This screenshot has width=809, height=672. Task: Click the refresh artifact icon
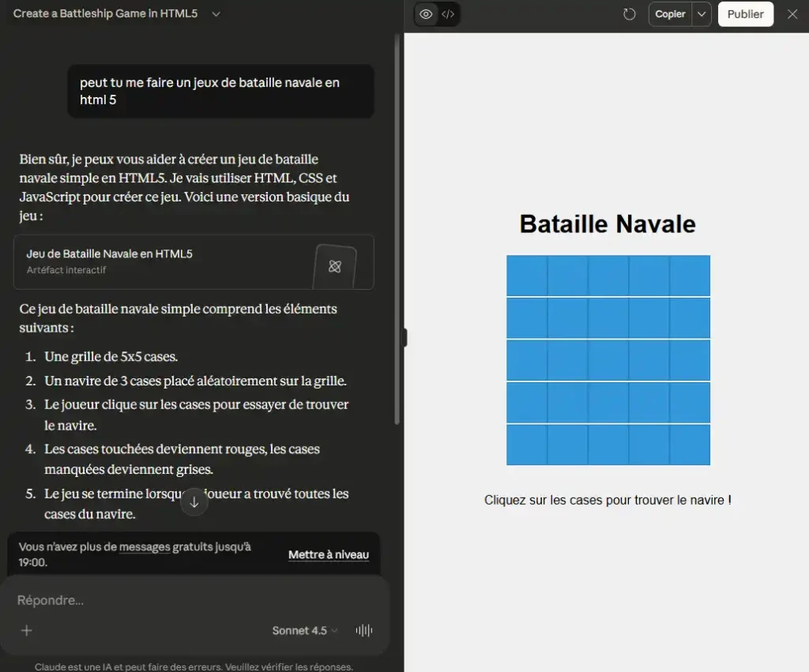[629, 14]
